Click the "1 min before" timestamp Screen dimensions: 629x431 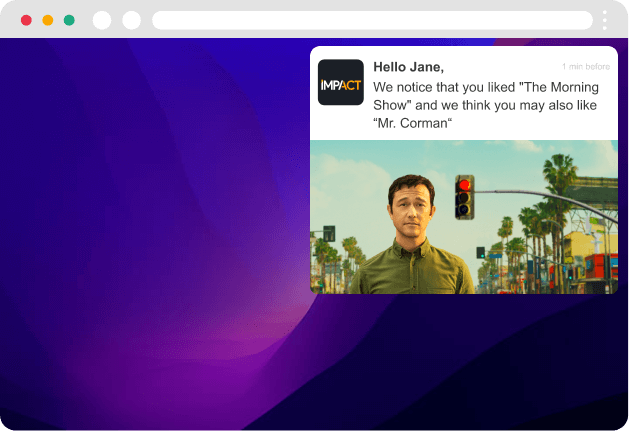tap(586, 67)
